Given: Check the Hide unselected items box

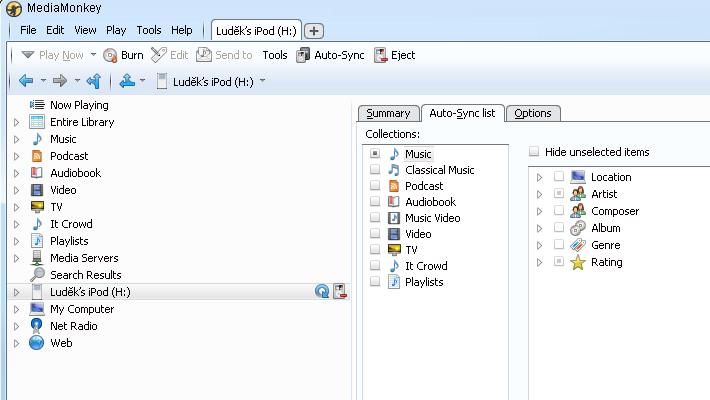Looking at the screenshot, I should coord(535,152).
